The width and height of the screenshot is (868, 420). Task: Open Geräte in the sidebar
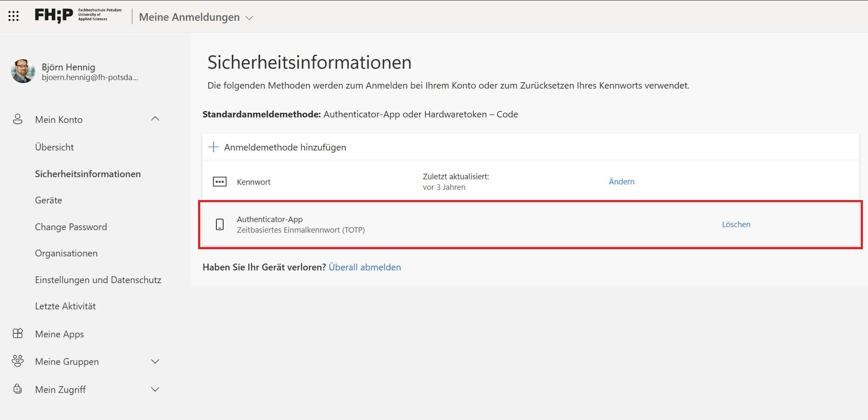point(48,200)
